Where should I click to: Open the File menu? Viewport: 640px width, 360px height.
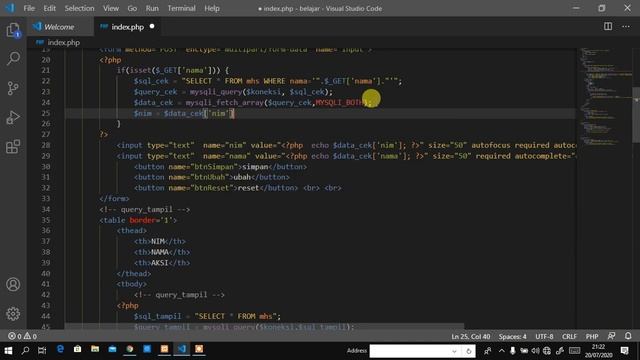pos(29,8)
